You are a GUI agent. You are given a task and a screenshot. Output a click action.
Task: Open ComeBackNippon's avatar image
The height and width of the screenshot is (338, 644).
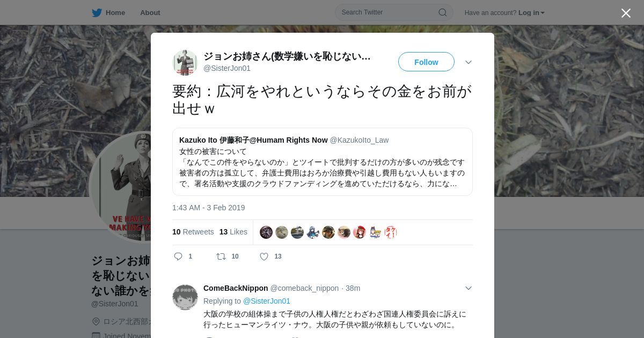coord(185,297)
